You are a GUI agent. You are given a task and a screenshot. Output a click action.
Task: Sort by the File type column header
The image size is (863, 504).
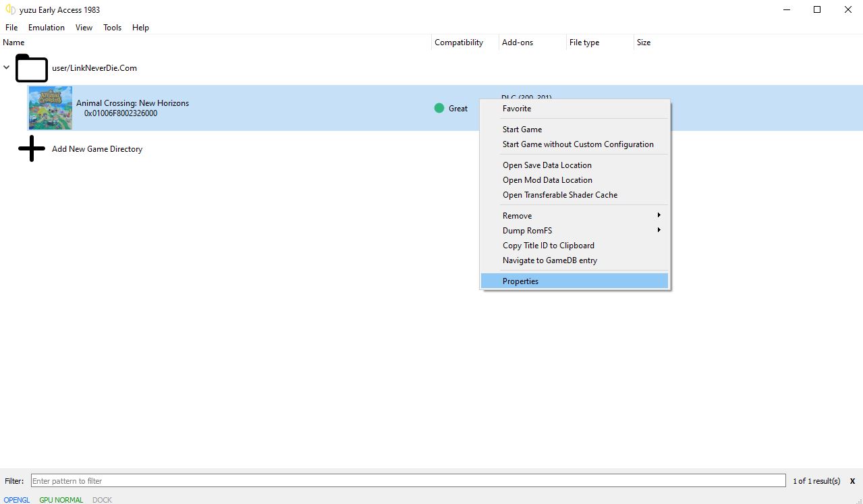tap(601, 43)
